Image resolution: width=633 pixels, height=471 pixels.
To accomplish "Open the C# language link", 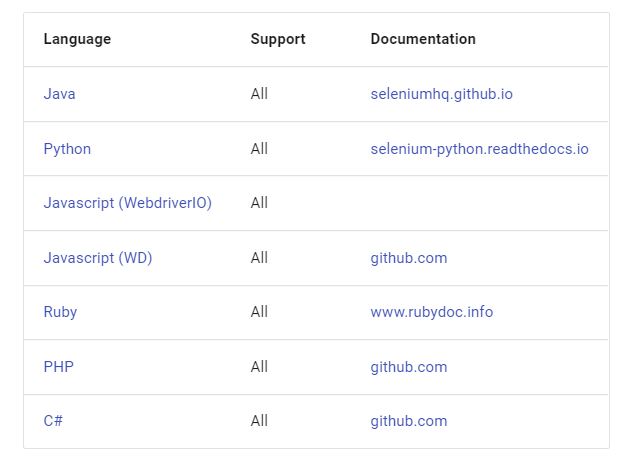I will pos(53,421).
